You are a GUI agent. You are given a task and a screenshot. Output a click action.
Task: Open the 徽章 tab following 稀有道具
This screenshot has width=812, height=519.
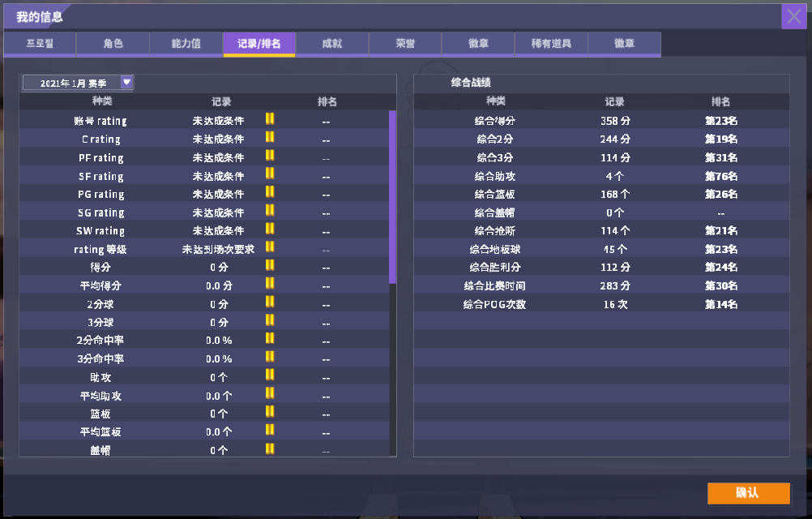(x=624, y=44)
